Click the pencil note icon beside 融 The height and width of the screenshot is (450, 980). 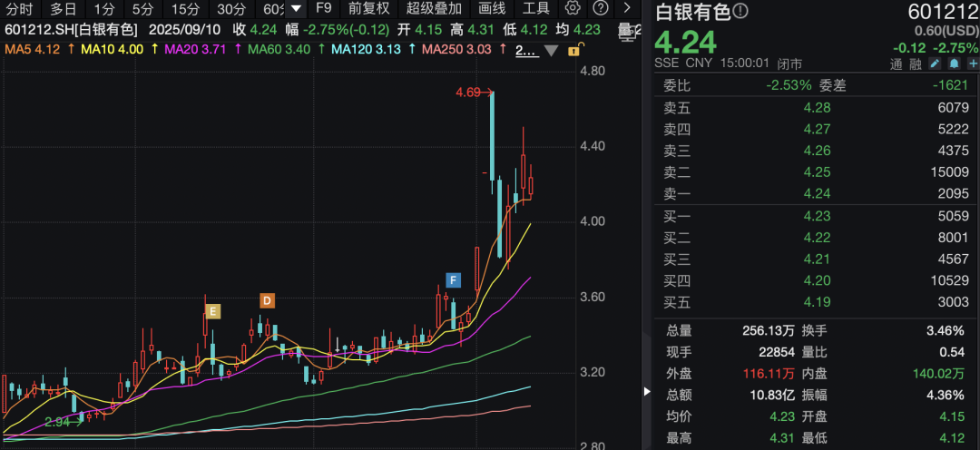click(935, 64)
